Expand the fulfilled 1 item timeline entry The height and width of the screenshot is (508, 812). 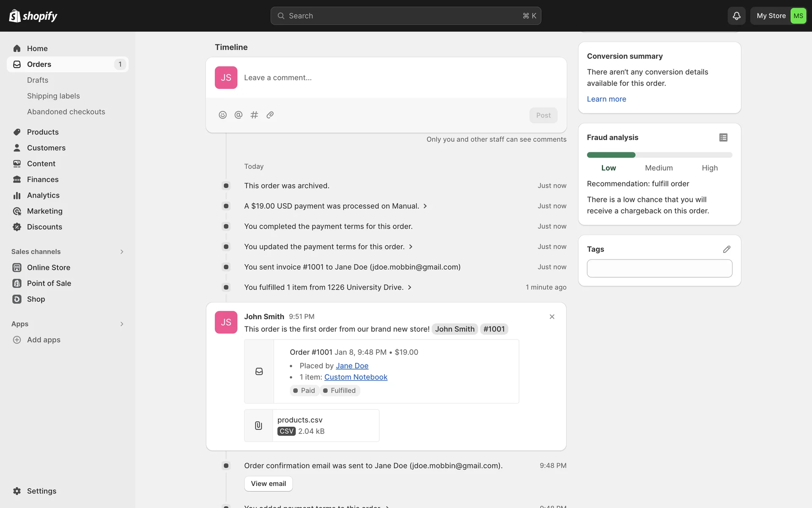click(409, 287)
